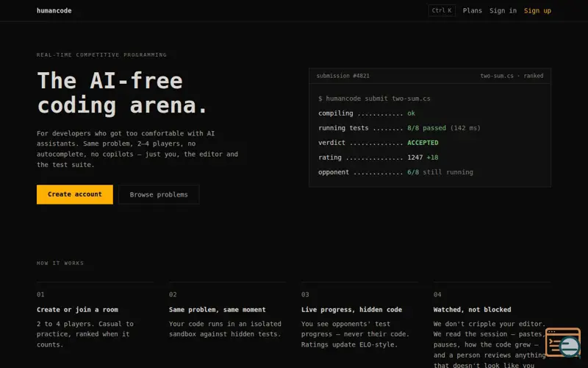This screenshot has height=368, width=588.
Task: Click step number 03
Action: (305, 294)
